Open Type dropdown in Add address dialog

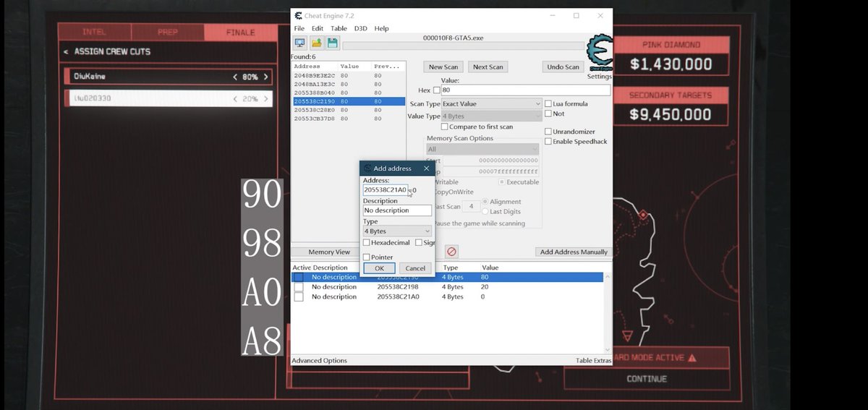click(397, 231)
